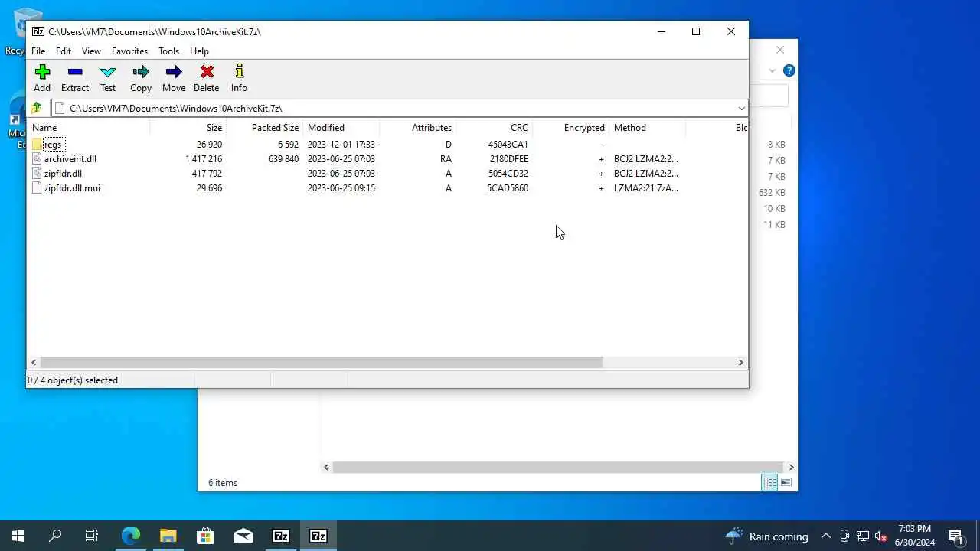The height and width of the screenshot is (551, 980).
Task: Click the Extract toolbar icon
Action: 75,72
